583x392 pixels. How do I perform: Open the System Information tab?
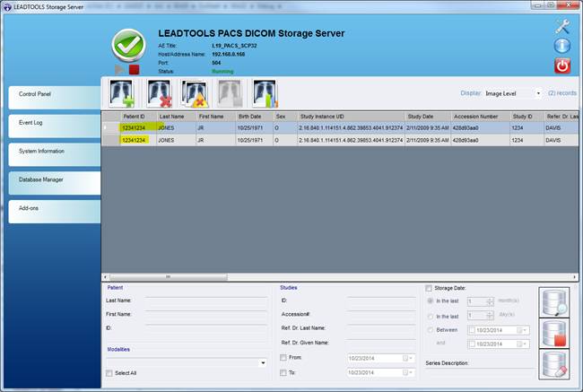(55, 154)
